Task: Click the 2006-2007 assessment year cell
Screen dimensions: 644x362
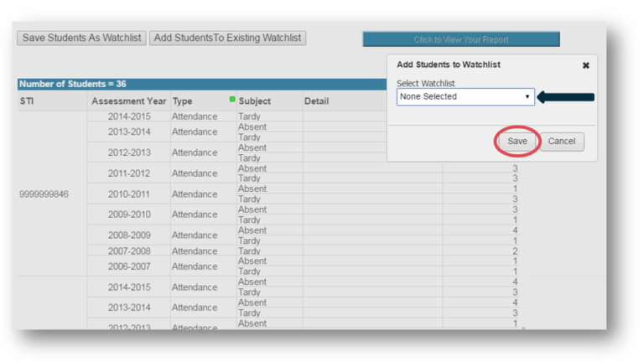Action: coord(129,266)
